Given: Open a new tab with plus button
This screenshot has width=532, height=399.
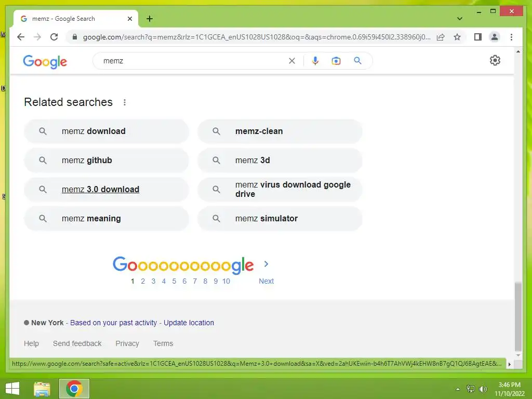Looking at the screenshot, I should [150, 19].
